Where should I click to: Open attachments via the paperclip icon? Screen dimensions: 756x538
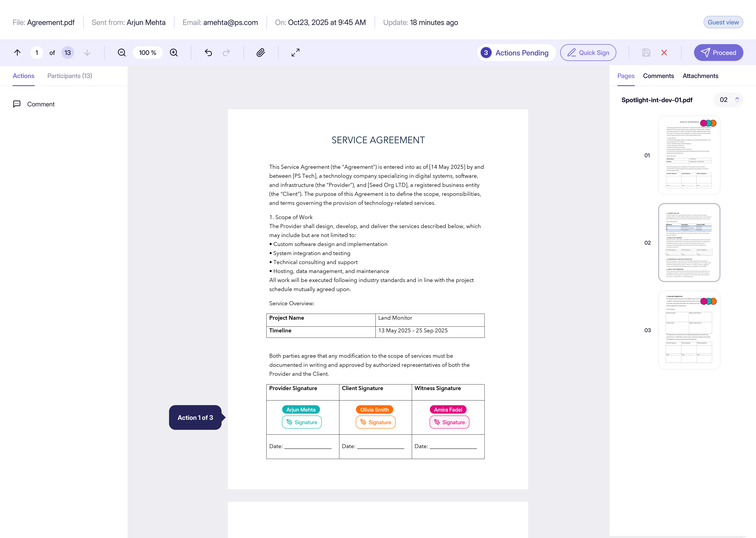(261, 53)
